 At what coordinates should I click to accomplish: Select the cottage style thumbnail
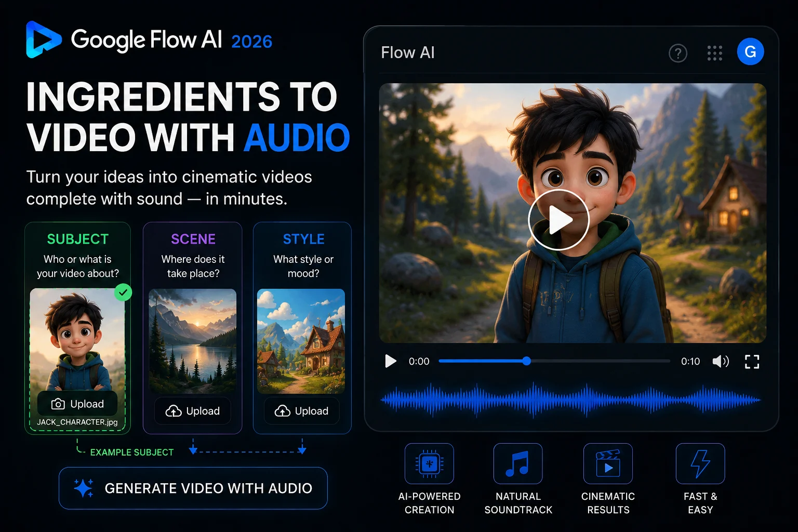(x=301, y=341)
